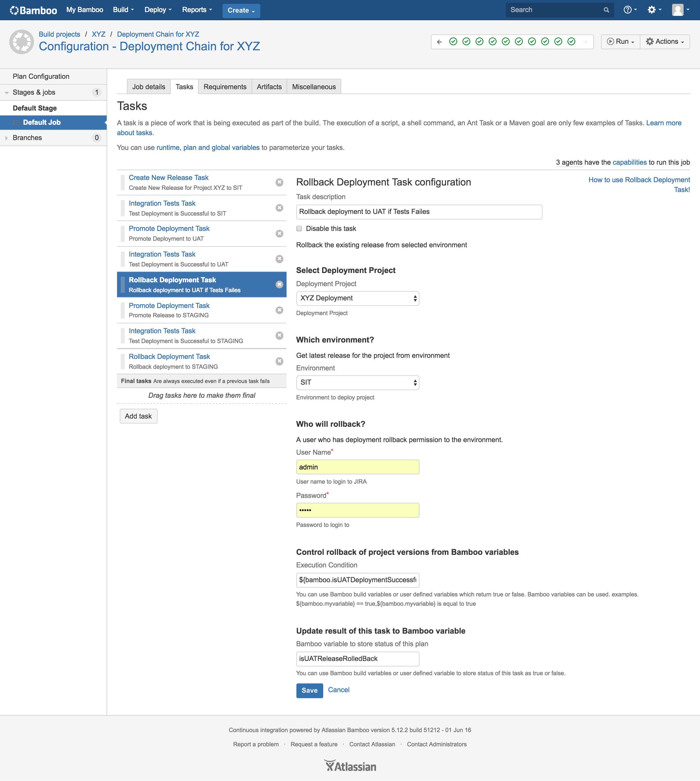This screenshot has height=781, width=700.
Task: Click the Add task button
Action: click(138, 416)
